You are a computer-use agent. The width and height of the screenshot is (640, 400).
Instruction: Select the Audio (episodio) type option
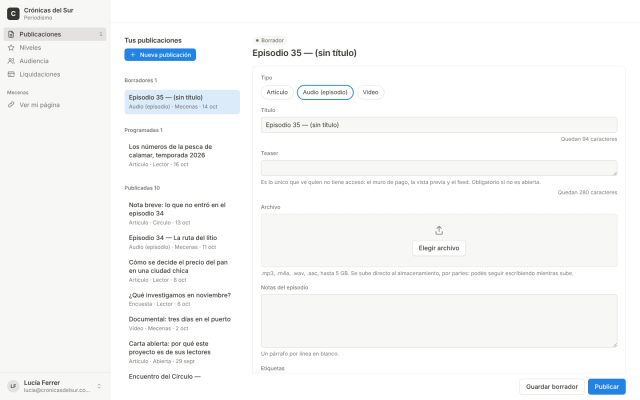(x=325, y=92)
